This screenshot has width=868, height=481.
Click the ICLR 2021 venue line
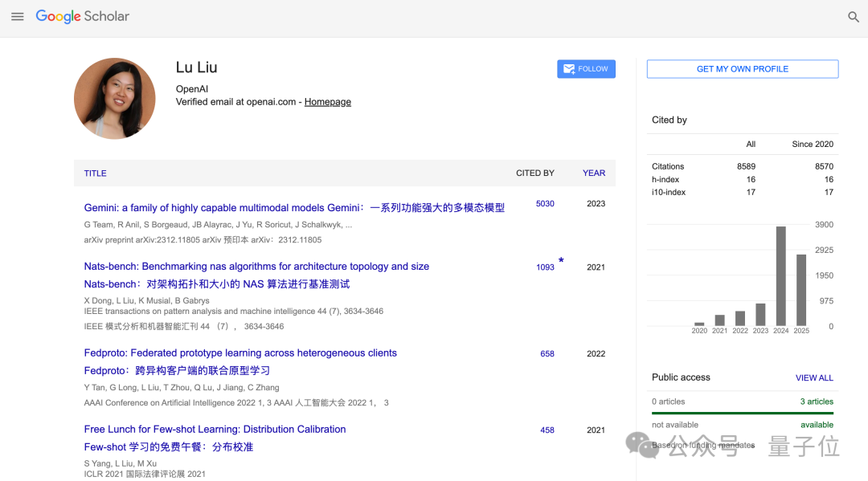click(x=145, y=474)
